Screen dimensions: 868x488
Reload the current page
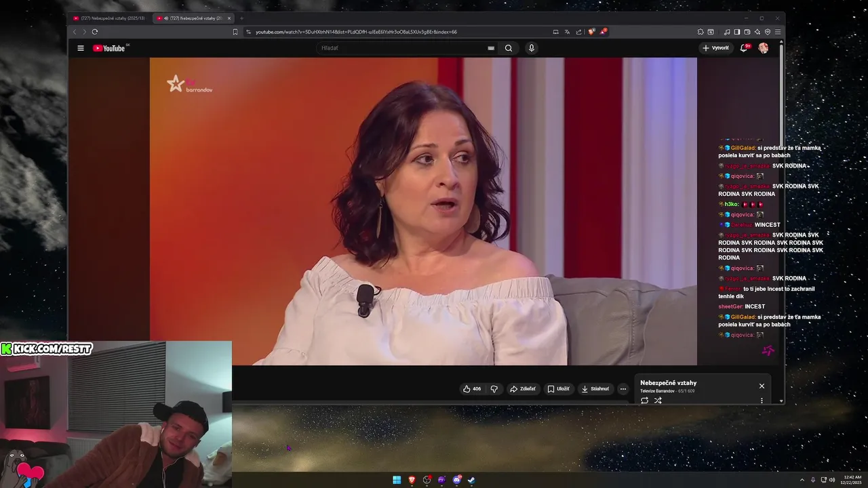click(95, 32)
